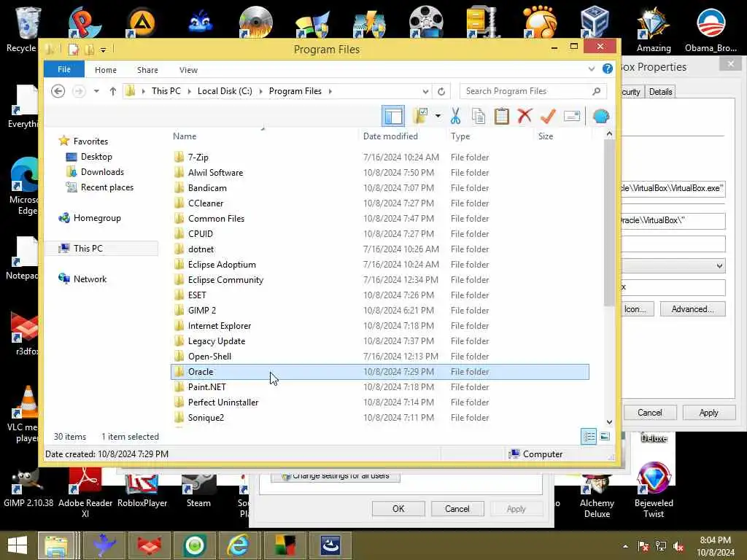Click the orange checkmark Properties icon
This screenshot has width=747, height=560.
548,116
